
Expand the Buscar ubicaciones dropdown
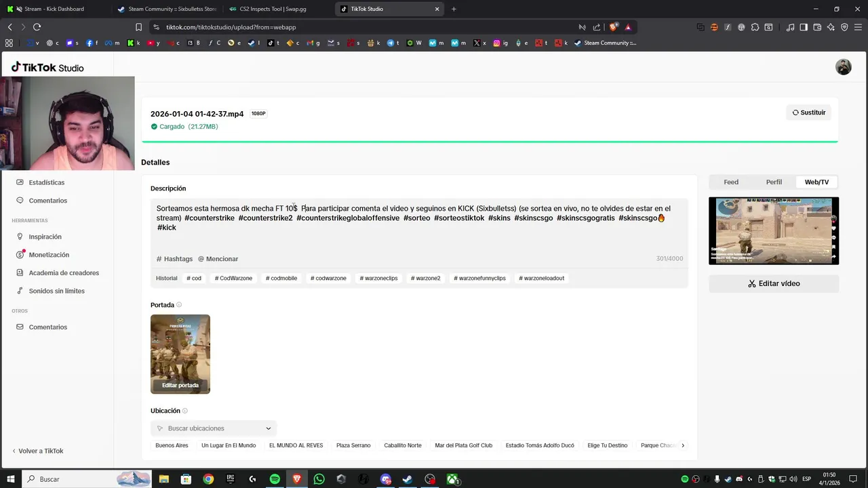(214, 428)
